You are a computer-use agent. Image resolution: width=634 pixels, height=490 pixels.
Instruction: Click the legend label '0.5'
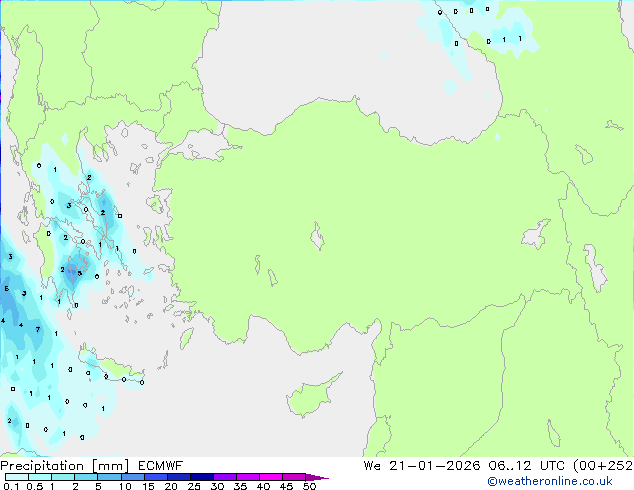click(x=35, y=486)
